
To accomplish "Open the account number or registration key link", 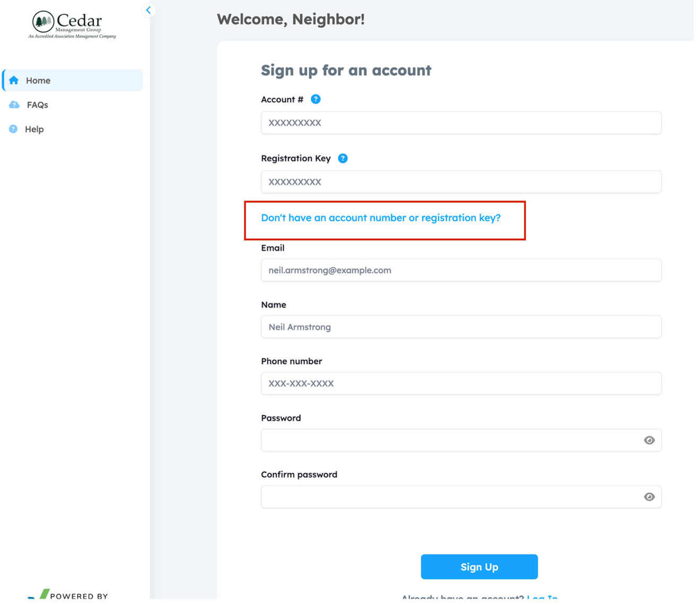I will tap(381, 218).
